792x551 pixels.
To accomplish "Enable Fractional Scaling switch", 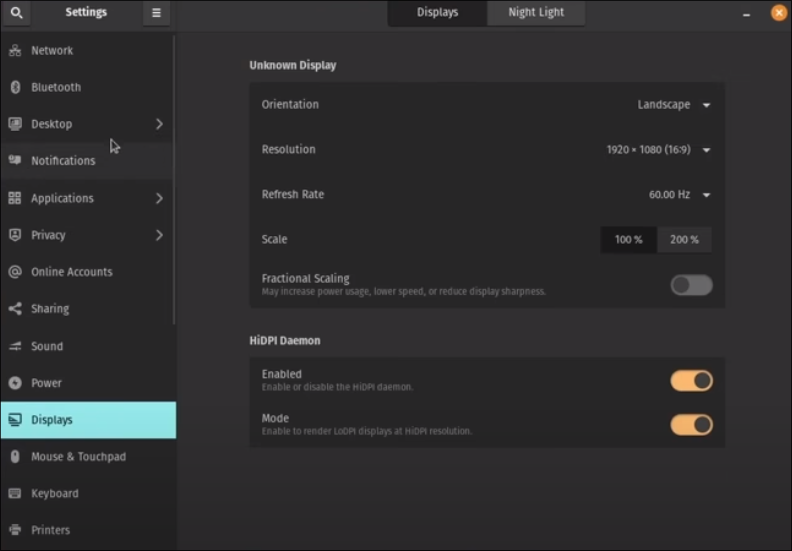I will [x=691, y=285].
